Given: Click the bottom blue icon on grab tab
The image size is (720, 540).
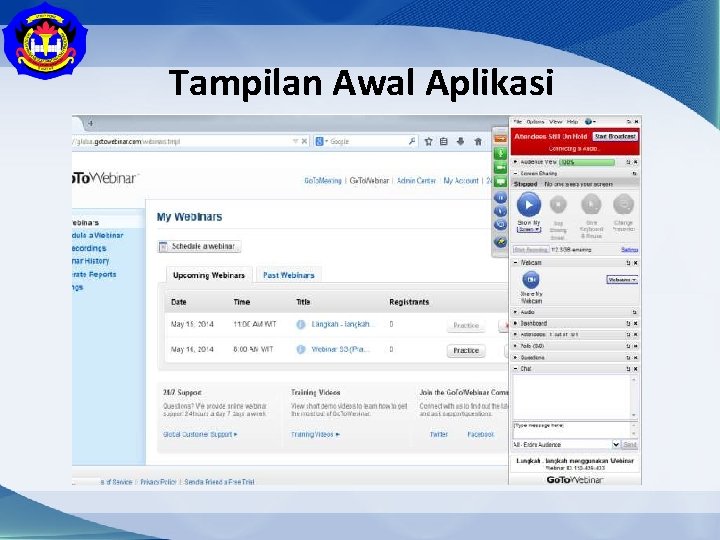Looking at the screenshot, I should pos(500,241).
